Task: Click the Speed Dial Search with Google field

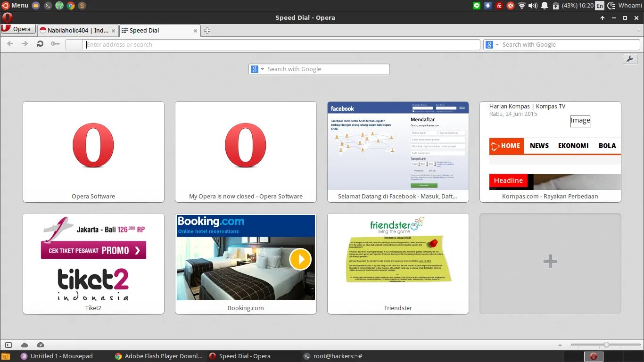Action: [327, 69]
